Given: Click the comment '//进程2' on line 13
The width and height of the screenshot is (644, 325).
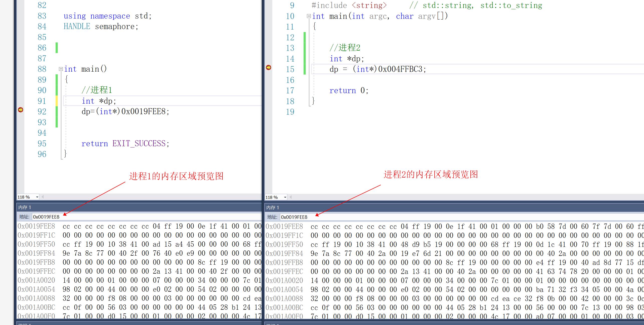Looking at the screenshot, I should [345, 48].
